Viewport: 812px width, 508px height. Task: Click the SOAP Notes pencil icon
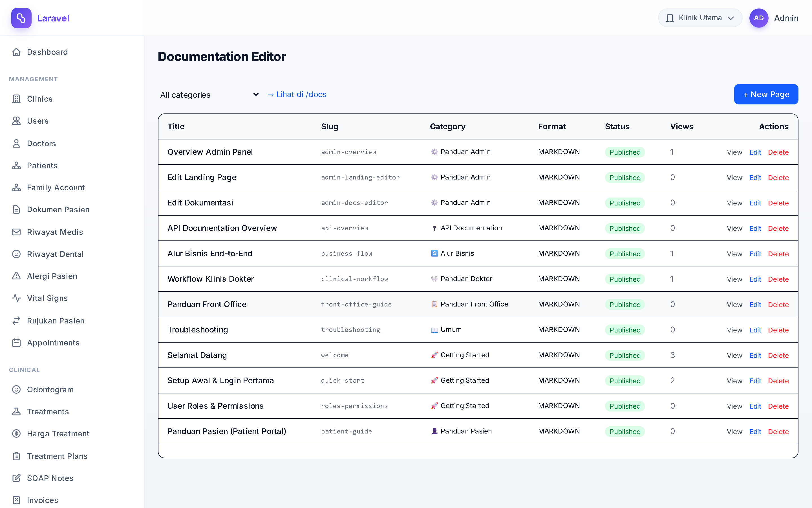tap(16, 478)
